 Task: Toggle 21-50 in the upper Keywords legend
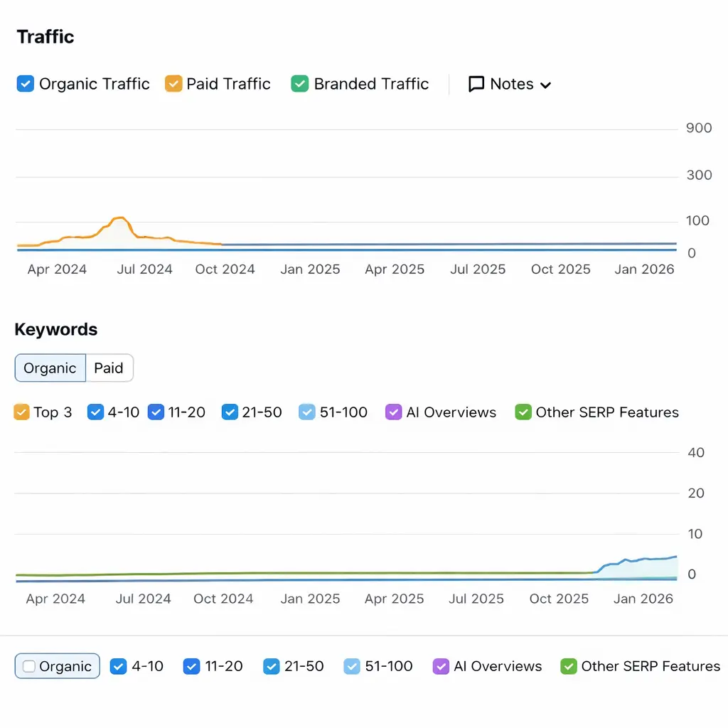click(230, 412)
